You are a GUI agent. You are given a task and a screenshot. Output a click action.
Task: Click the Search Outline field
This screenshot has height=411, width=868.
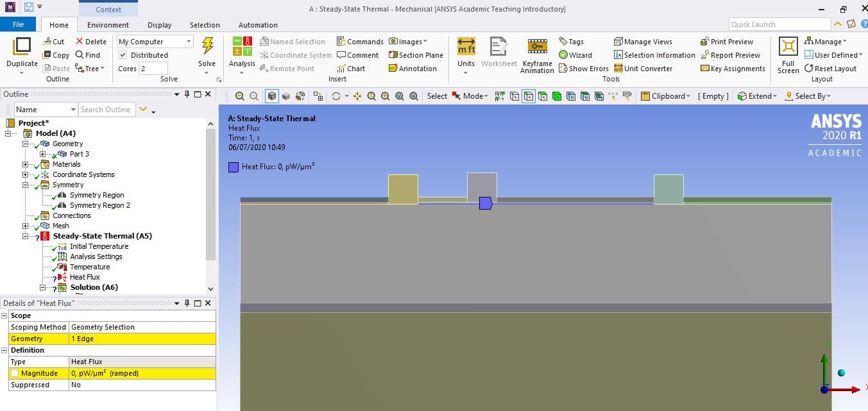pos(107,110)
